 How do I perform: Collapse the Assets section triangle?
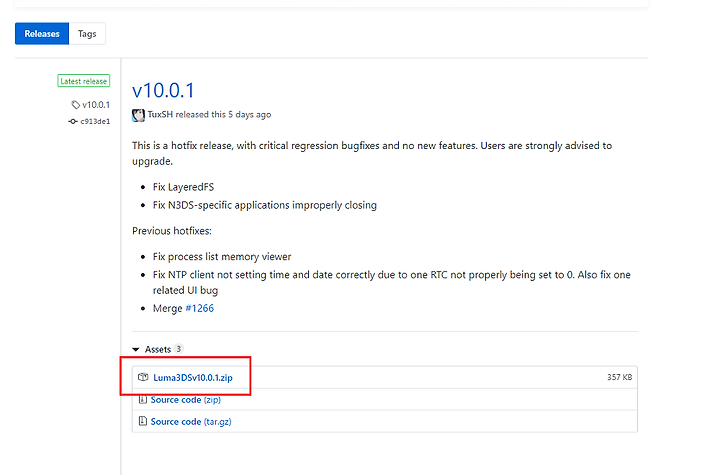pos(135,350)
